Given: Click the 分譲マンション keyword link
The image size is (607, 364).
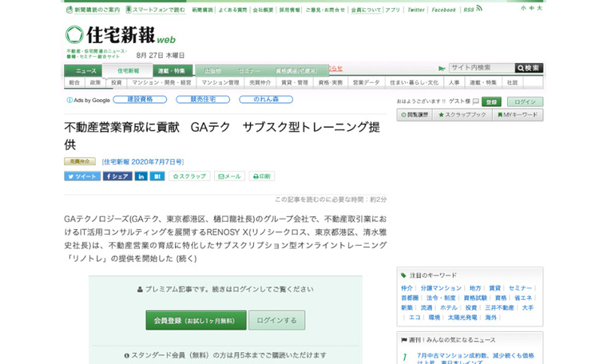Looking at the screenshot, I should click(441, 288).
